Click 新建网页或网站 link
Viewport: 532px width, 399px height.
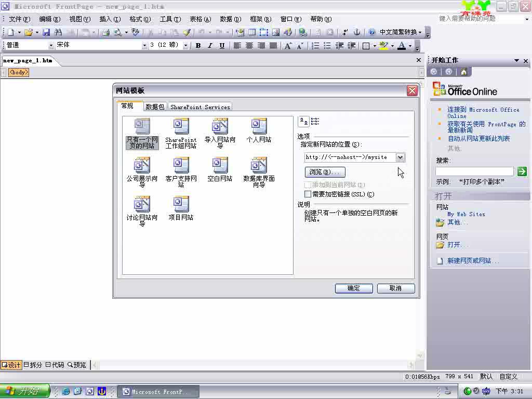click(473, 261)
